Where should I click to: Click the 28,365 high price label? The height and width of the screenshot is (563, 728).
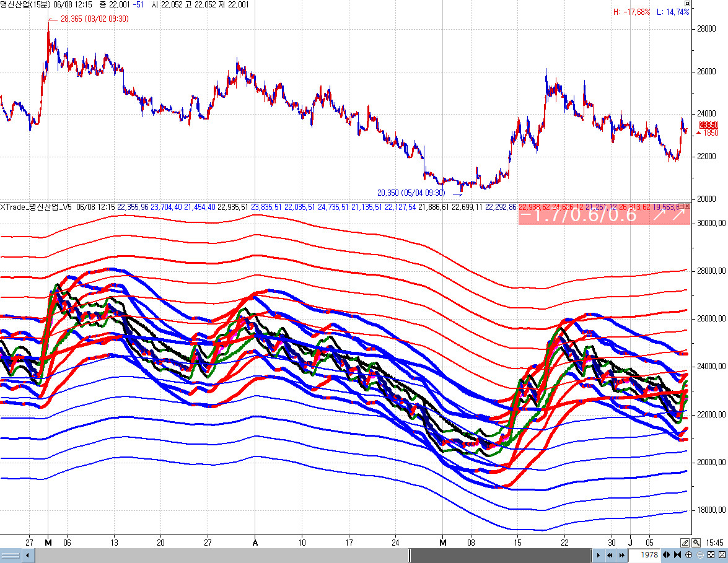[x=94, y=19]
